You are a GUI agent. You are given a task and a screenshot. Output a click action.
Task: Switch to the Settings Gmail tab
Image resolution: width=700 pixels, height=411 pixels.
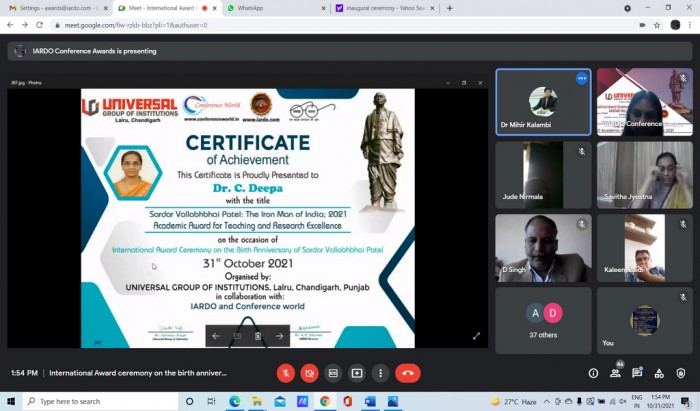click(x=57, y=8)
